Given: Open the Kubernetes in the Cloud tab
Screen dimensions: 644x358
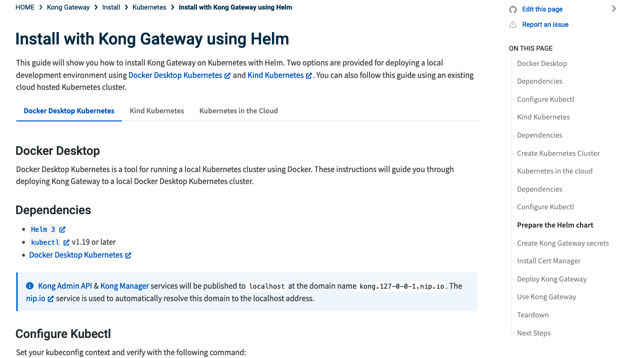Looking at the screenshot, I should [239, 110].
